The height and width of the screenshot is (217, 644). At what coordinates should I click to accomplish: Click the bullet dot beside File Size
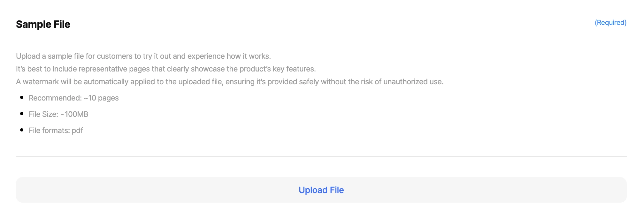coord(22,114)
